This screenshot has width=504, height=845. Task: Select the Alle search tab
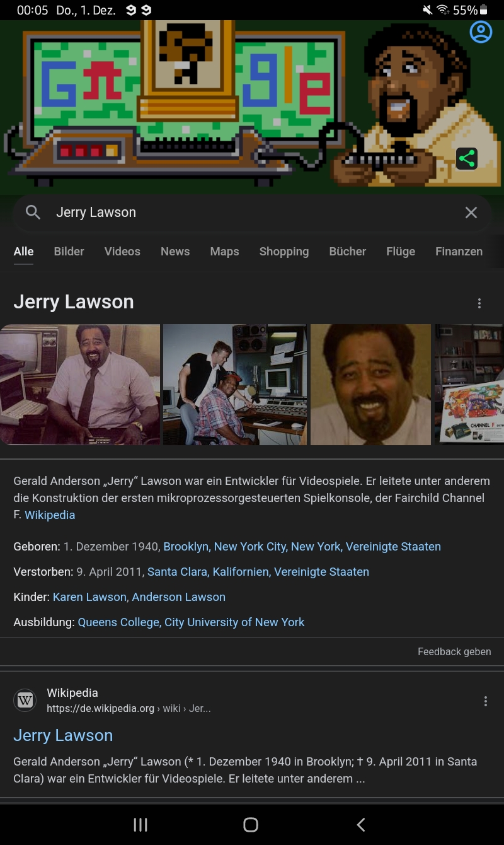pos(24,252)
